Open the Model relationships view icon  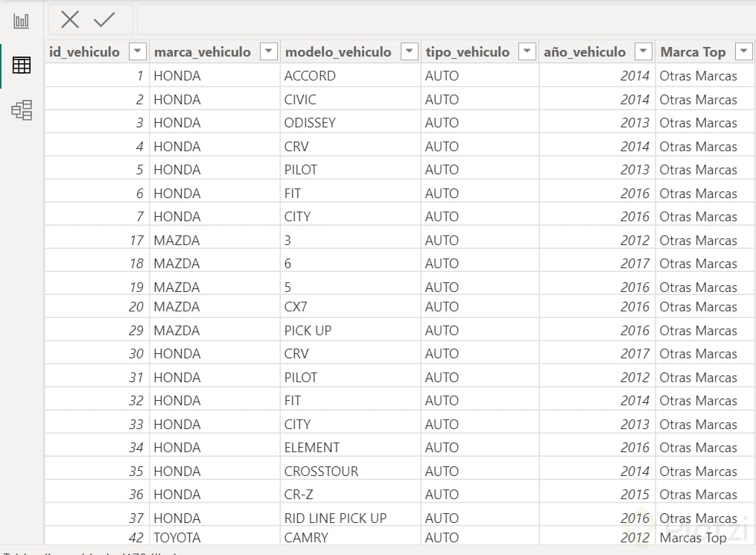click(22, 110)
